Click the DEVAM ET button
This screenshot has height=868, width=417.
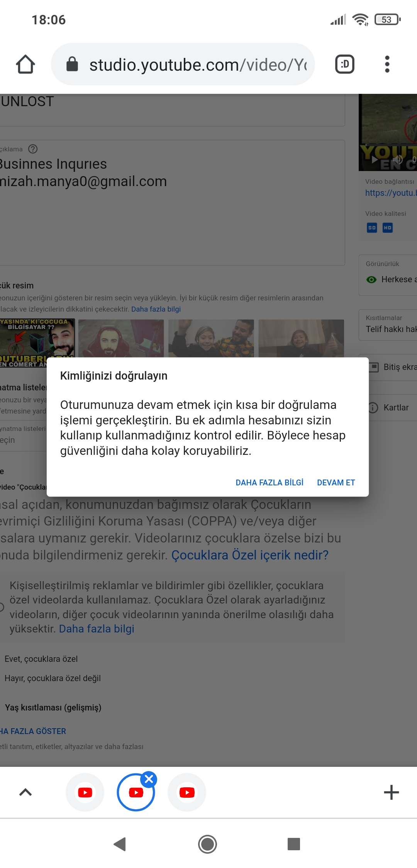click(336, 482)
